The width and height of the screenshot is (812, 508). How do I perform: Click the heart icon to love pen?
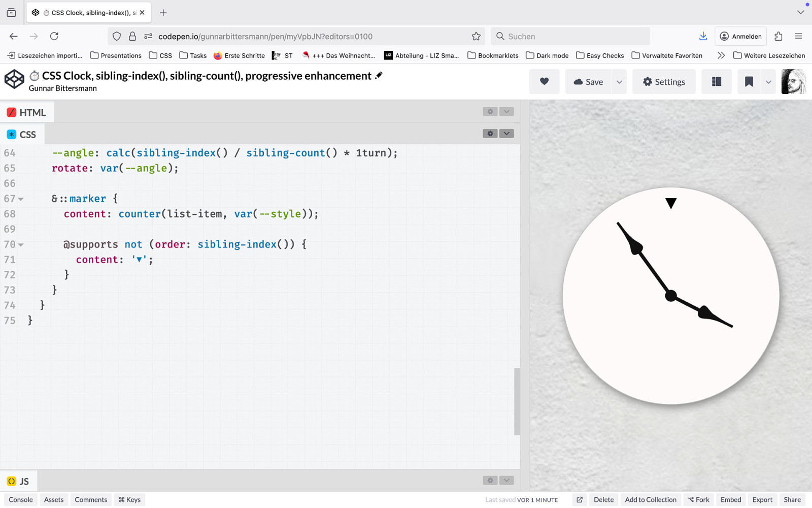tap(544, 82)
